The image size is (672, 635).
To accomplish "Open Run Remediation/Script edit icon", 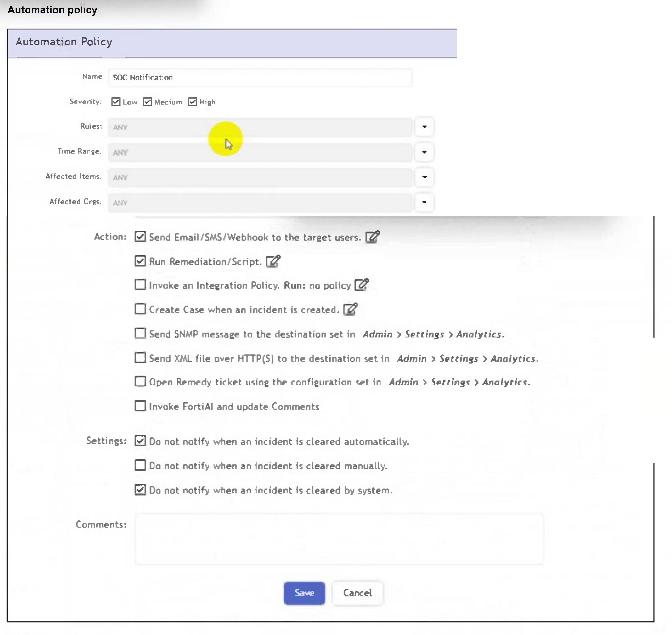I will 273,261.
